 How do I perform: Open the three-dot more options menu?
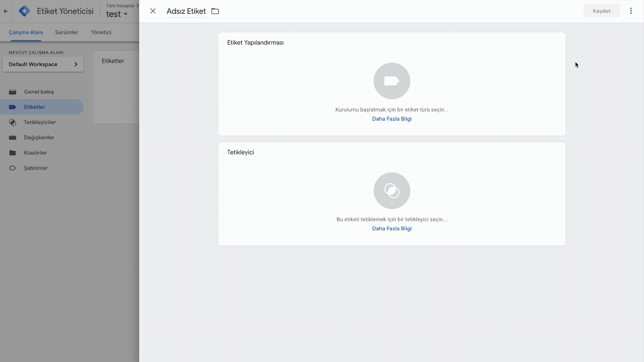tap(631, 11)
